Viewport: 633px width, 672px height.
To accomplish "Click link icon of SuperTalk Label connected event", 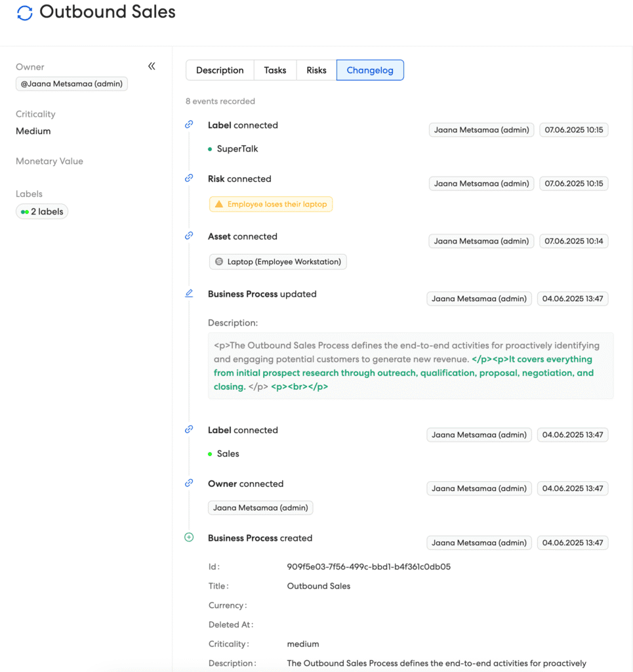I will 189,124.
